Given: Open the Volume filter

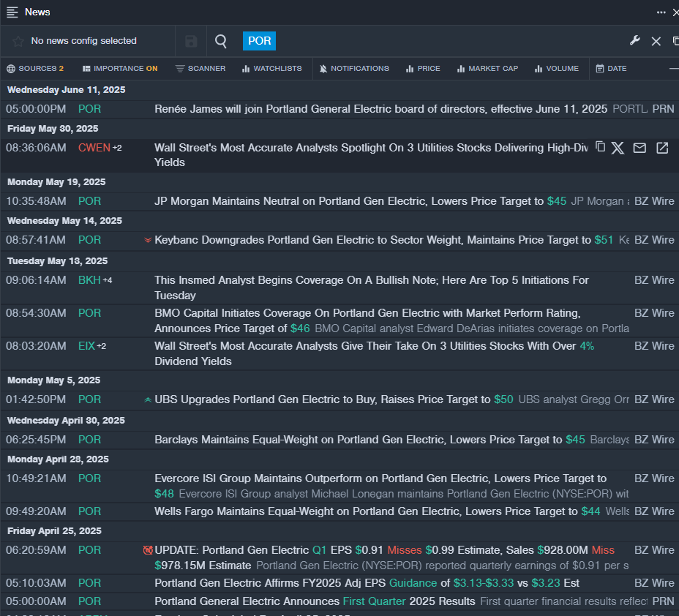Looking at the screenshot, I should click(x=557, y=68).
